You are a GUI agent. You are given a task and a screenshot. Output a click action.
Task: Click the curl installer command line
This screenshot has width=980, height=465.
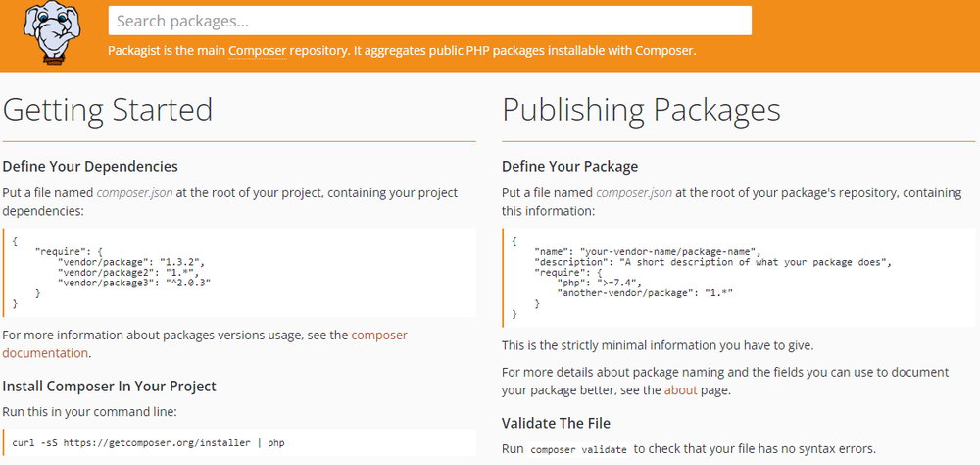(x=149, y=443)
